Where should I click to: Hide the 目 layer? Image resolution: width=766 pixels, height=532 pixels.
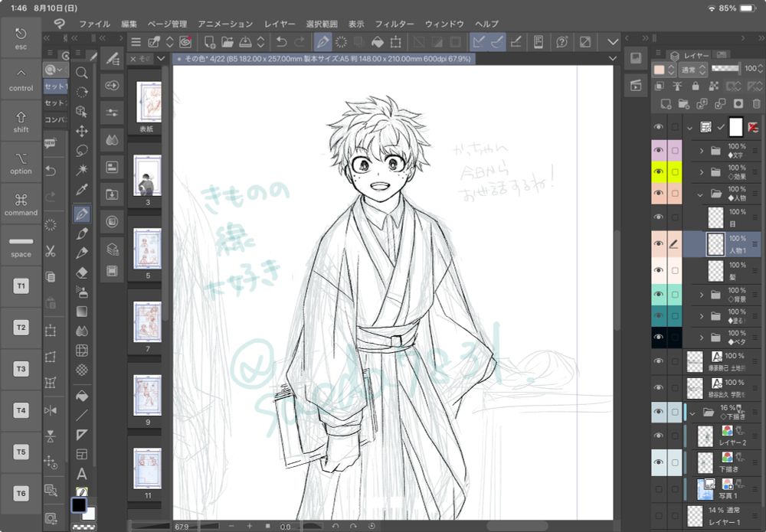coord(659,217)
